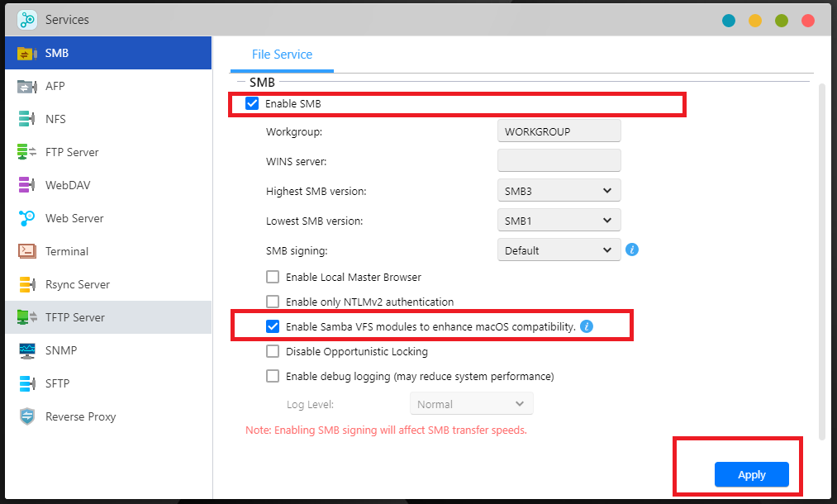Click the Apply button
This screenshot has height=504, width=837.
point(751,474)
